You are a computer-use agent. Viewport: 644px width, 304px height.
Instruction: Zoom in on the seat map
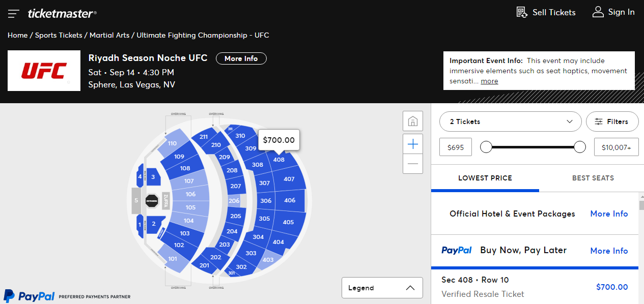413,144
